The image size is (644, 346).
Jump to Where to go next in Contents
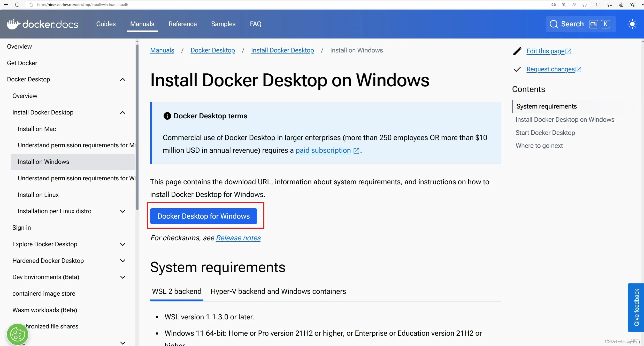[x=539, y=146]
